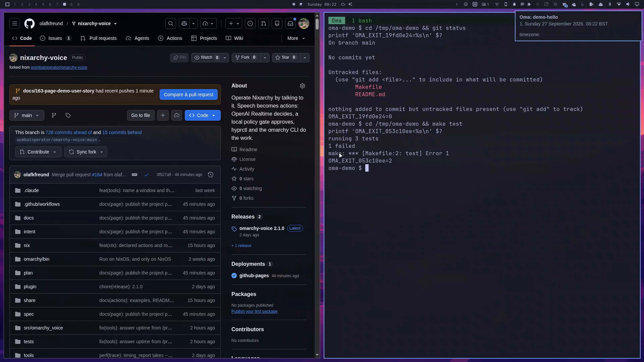The image size is (644, 362).
Task: Click the add file plus button
Action: [x=163, y=115]
